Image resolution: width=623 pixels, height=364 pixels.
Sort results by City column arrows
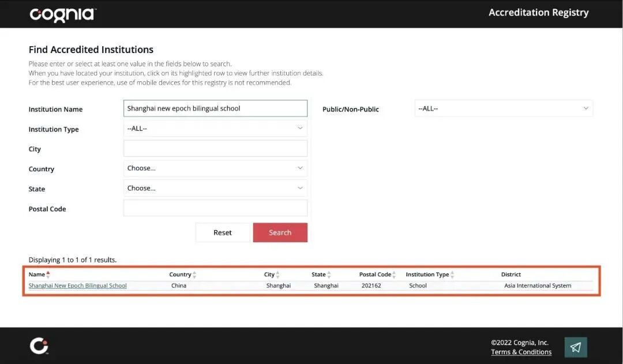[277, 275]
